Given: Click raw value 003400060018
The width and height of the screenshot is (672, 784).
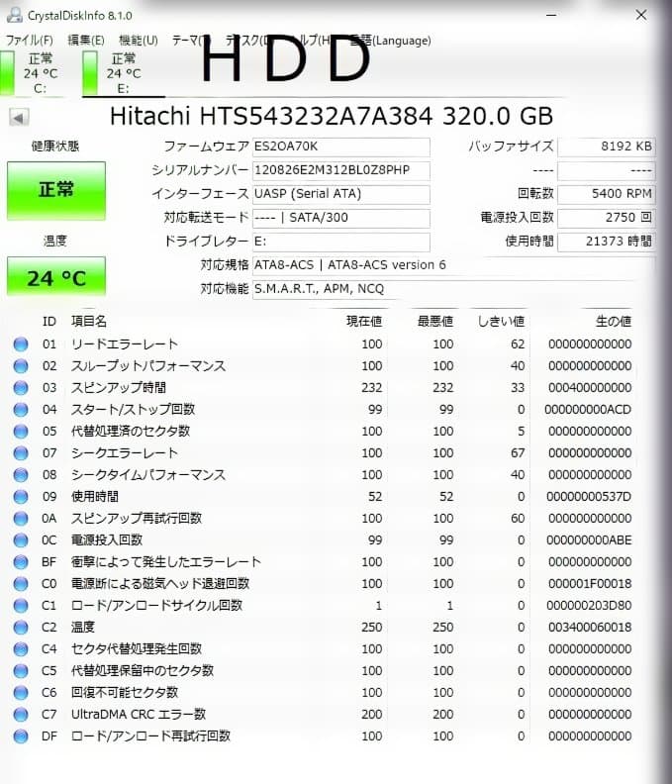Looking at the screenshot, I should coord(590,628).
